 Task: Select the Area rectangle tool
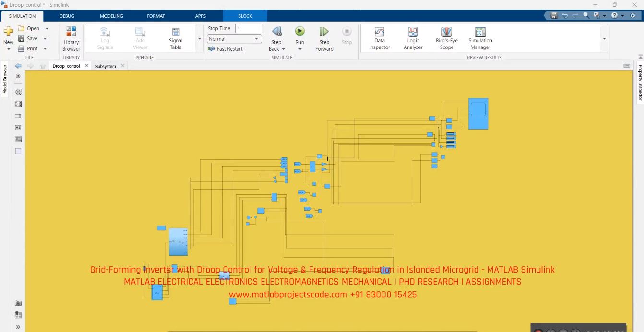pyautogui.click(x=18, y=151)
